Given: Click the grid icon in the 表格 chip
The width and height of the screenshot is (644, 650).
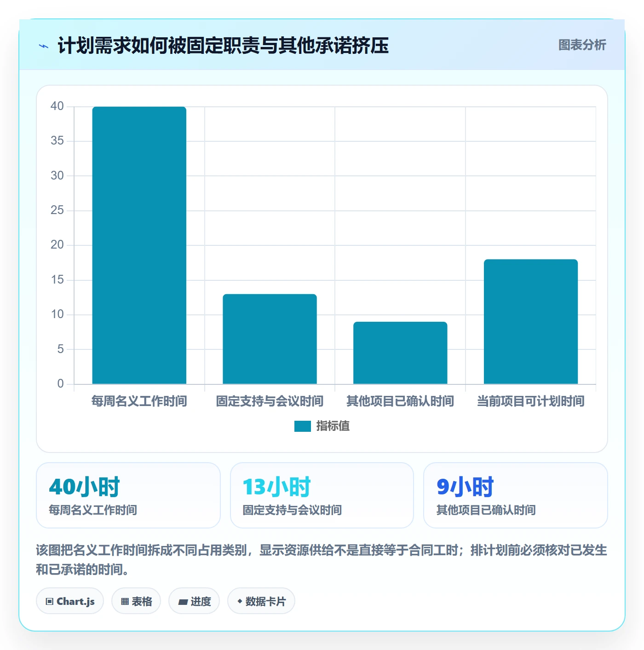Looking at the screenshot, I should click(x=125, y=602).
